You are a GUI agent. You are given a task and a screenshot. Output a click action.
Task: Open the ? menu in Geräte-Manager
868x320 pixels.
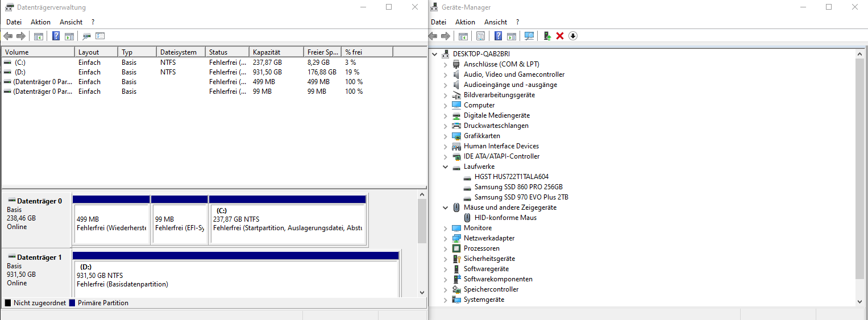click(517, 22)
